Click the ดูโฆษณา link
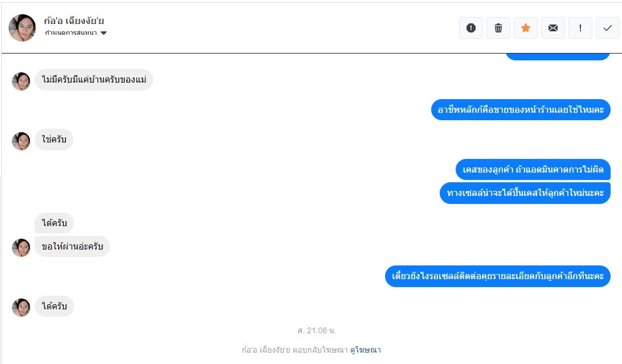The image size is (622, 364). (365, 350)
